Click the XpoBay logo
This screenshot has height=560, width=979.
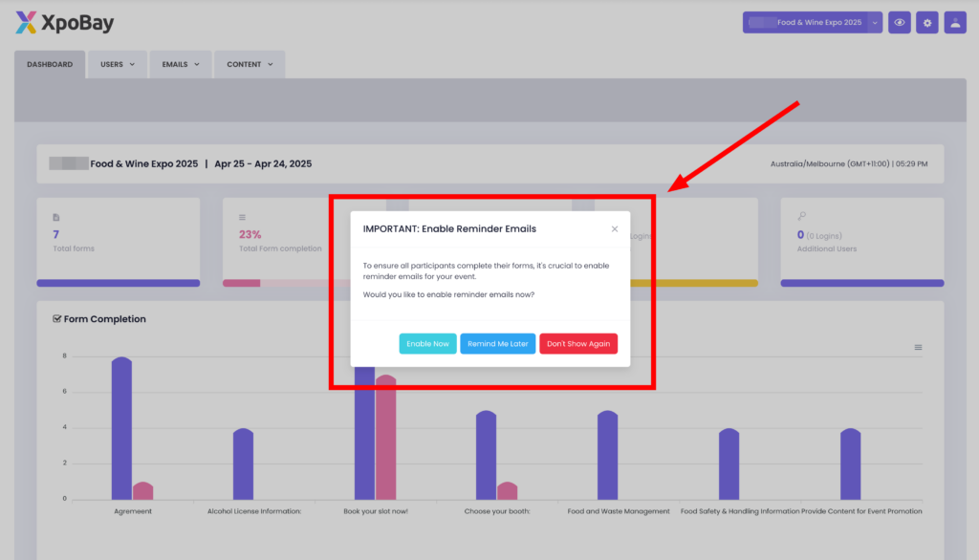coord(65,22)
